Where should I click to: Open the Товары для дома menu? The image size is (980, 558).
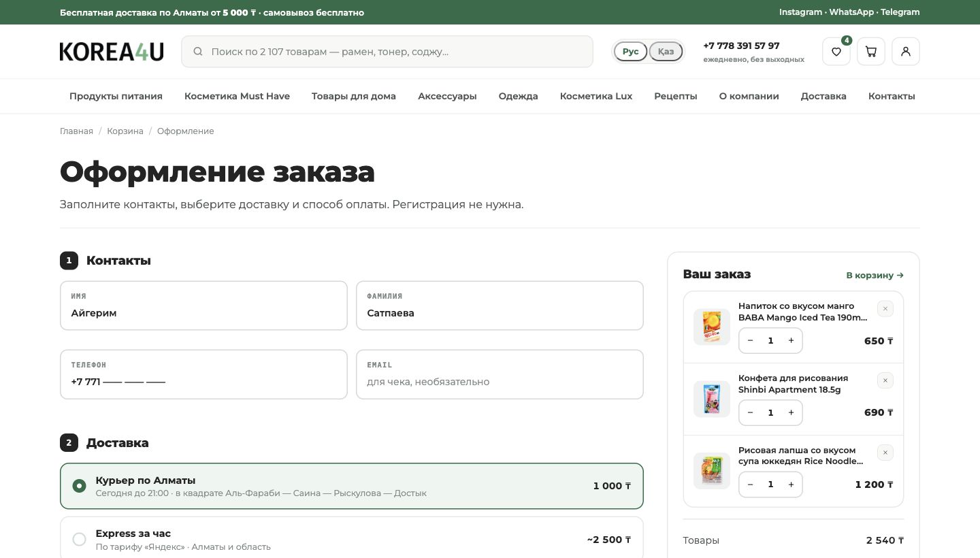pos(354,96)
